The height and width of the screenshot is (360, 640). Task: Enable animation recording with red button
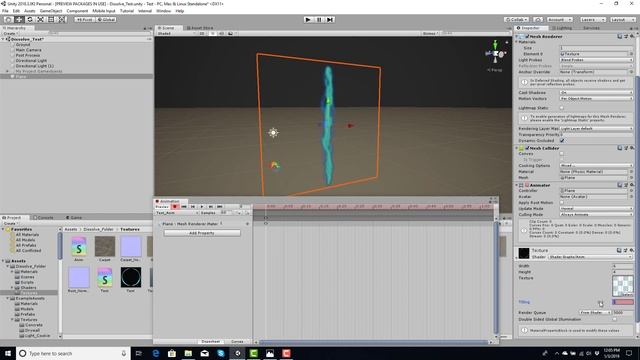(x=175, y=207)
